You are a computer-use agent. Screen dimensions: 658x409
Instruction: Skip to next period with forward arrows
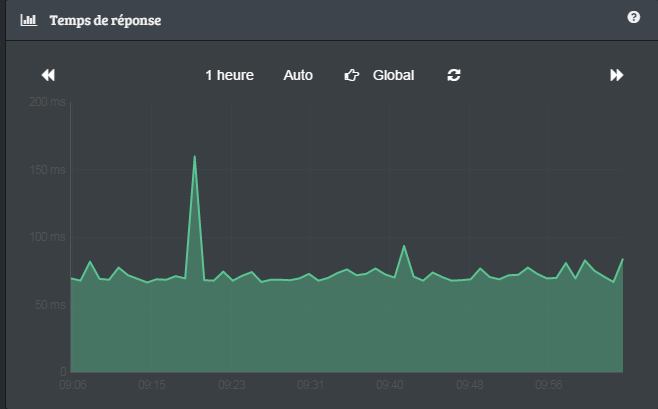coord(617,75)
